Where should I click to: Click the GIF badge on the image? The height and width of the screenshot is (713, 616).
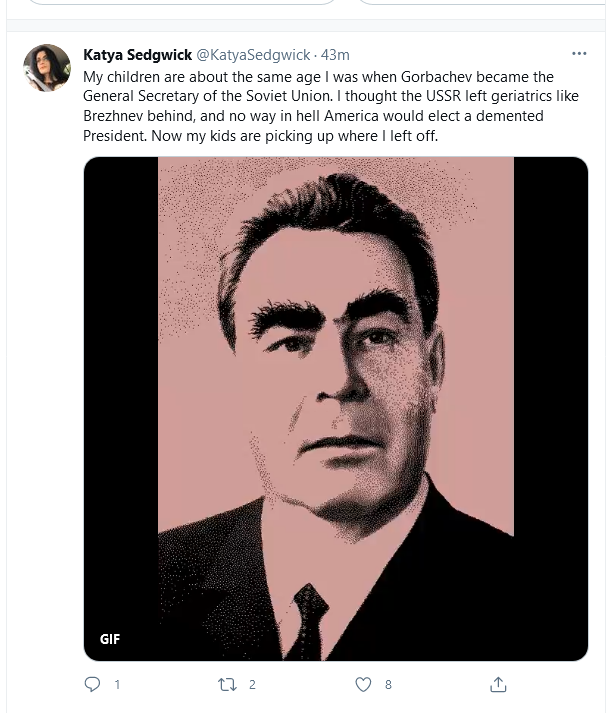point(110,639)
